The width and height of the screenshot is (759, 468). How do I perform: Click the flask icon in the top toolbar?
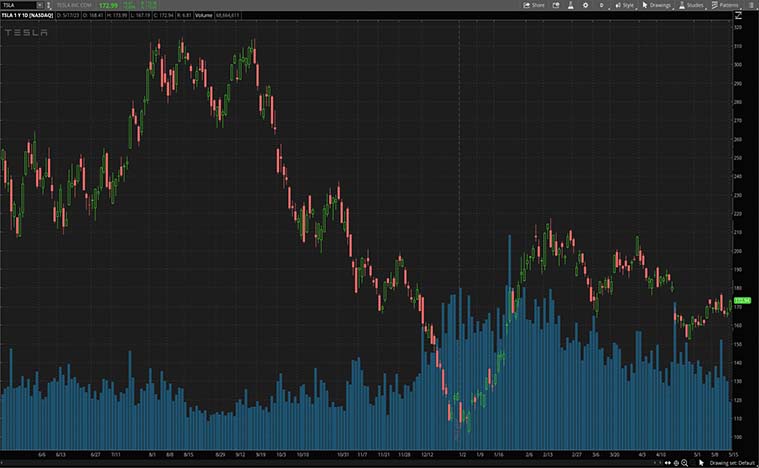coord(571,5)
